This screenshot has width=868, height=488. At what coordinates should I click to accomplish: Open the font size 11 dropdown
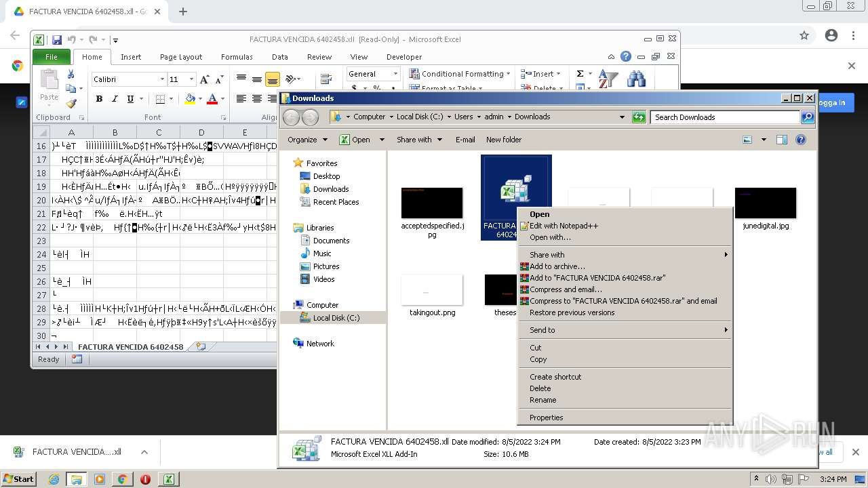click(x=192, y=79)
